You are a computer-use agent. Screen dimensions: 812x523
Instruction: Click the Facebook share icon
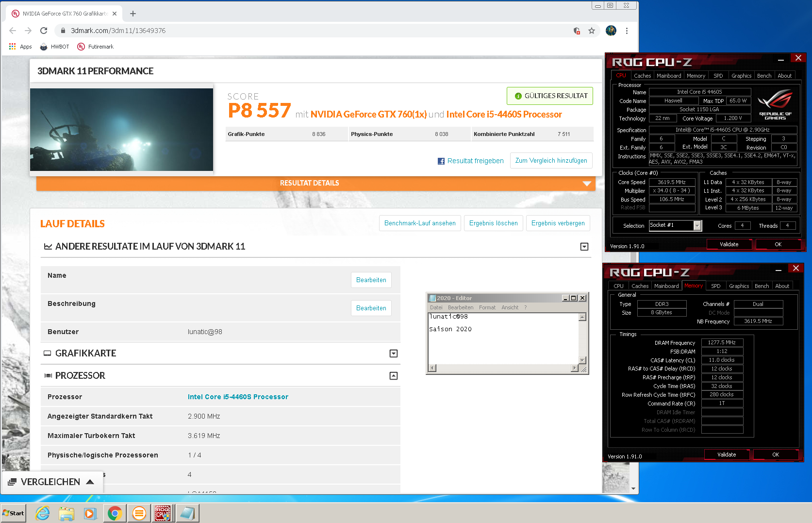(x=441, y=161)
